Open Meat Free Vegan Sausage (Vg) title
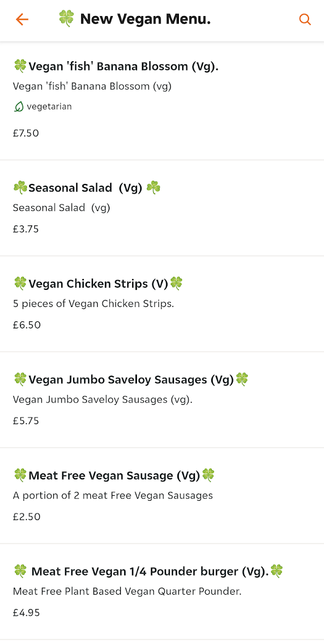Screen dimensions: 324x644 114,475
